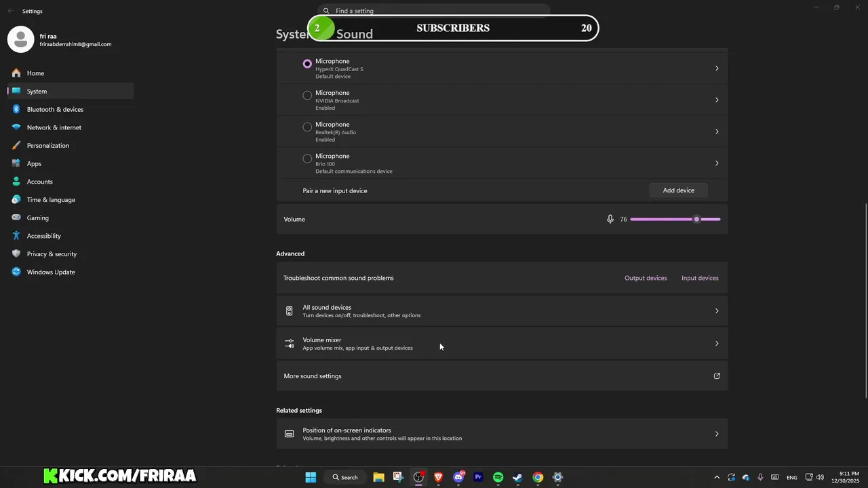Open the fri raa account profile

[x=61, y=40]
